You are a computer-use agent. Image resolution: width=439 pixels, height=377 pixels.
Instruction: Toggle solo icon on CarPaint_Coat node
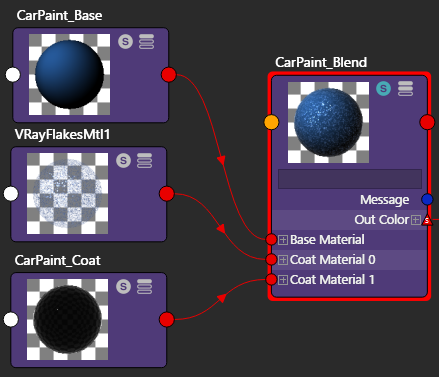pyautogui.click(x=123, y=286)
